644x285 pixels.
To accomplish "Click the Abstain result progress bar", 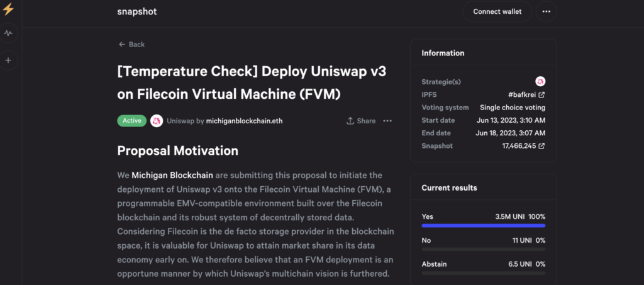I will pos(484,273).
